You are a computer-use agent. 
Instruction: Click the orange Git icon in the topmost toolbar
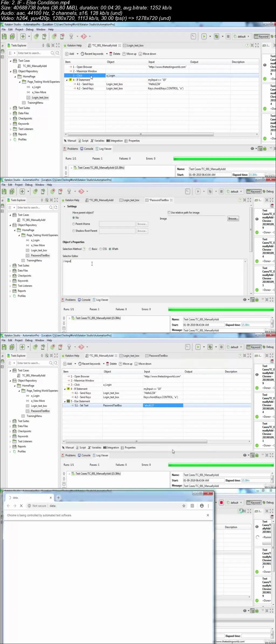click(x=84, y=36)
